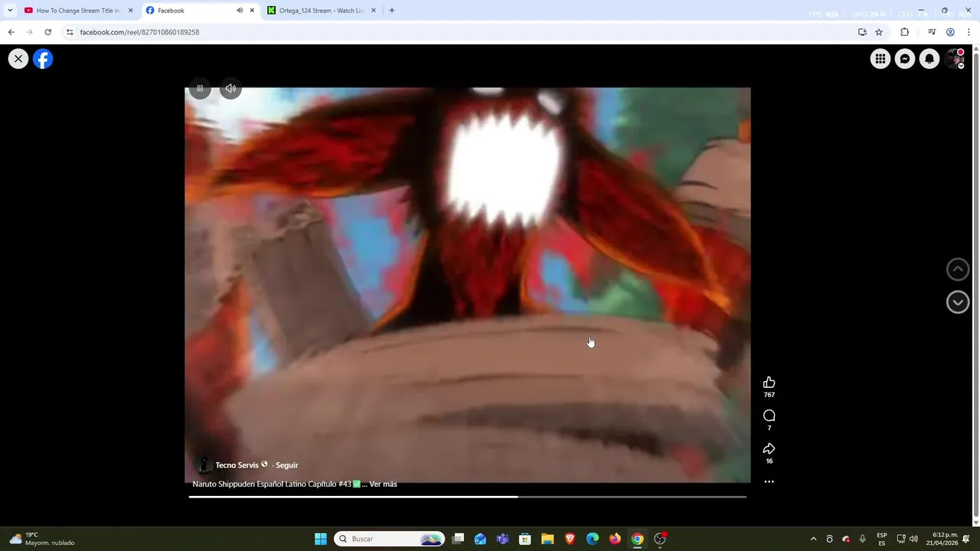Screen dimensions: 980x551
Task: Click the taskbar Buscar search box
Action: point(390,539)
